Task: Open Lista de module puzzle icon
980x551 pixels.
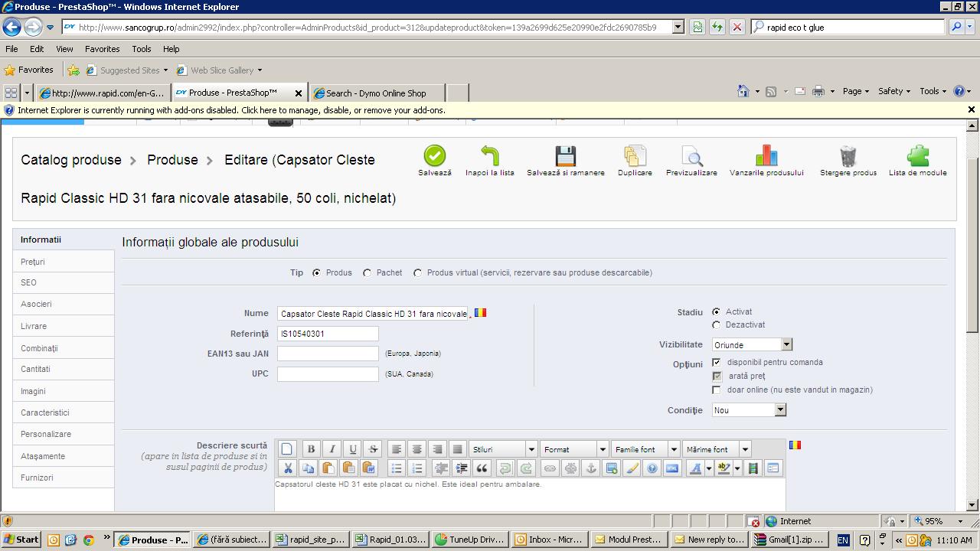Action: click(x=917, y=155)
